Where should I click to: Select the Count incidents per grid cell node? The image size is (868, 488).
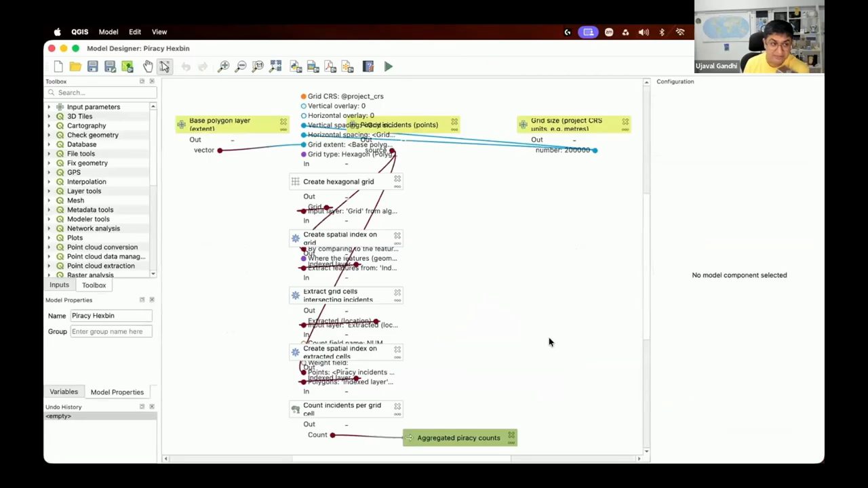coord(346,409)
